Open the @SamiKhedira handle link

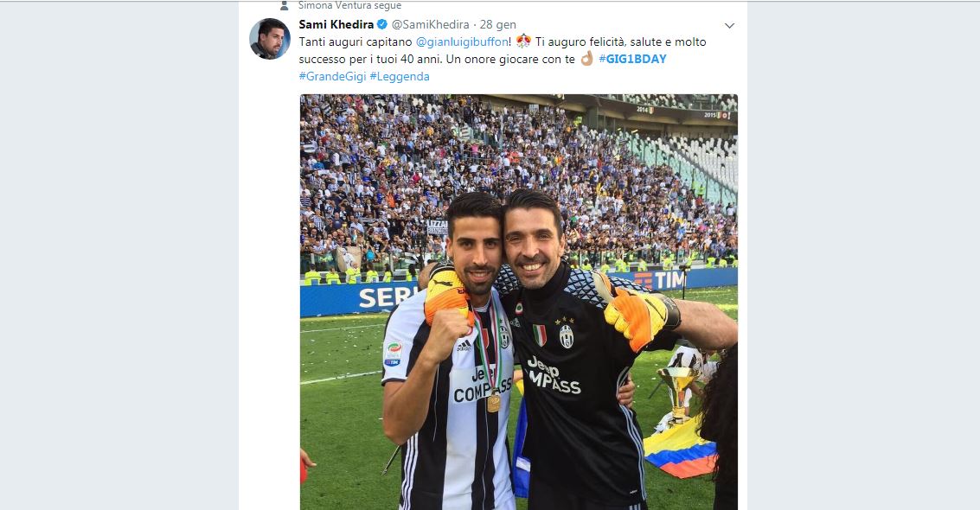(x=430, y=24)
